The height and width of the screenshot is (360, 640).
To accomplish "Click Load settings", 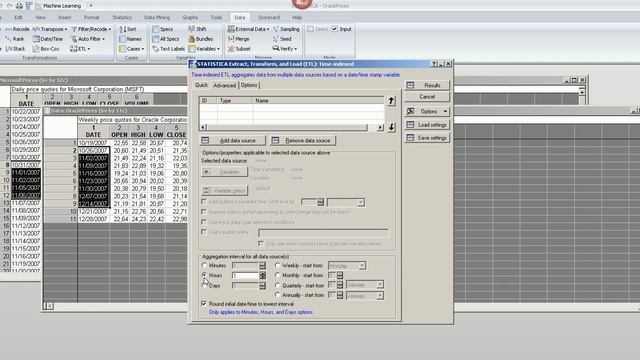I will point(427,125).
